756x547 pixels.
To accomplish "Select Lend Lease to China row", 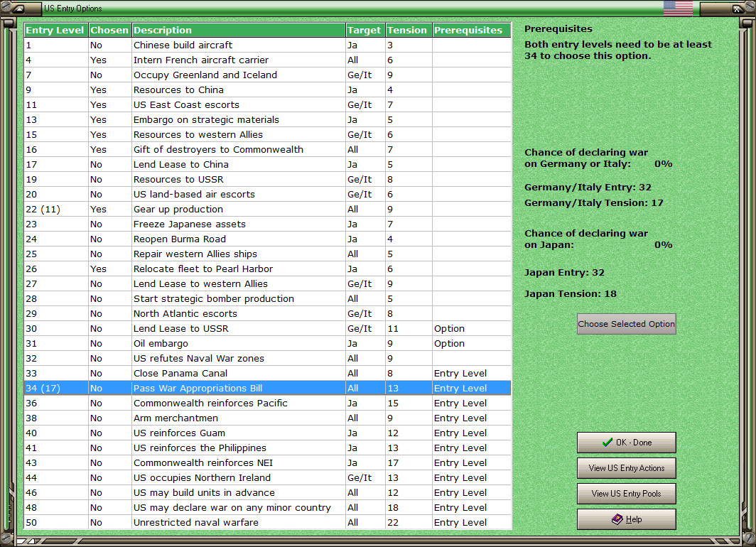I will (x=268, y=164).
